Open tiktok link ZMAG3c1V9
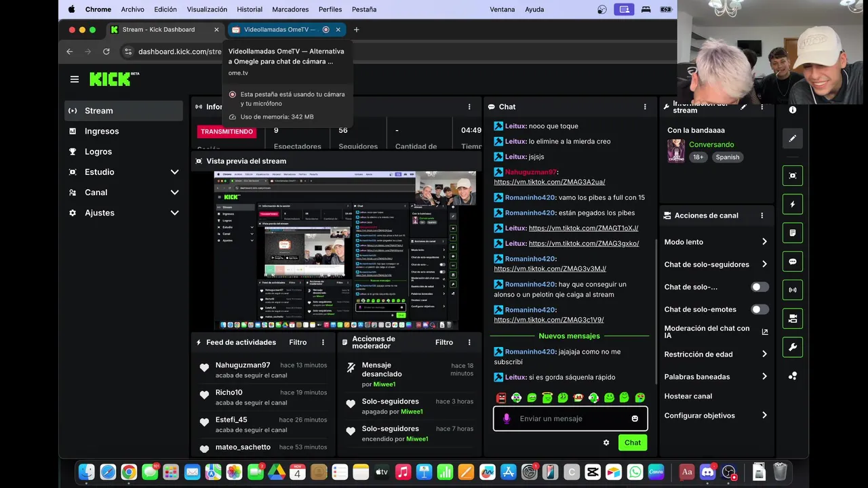The height and width of the screenshot is (488, 868). 549,320
